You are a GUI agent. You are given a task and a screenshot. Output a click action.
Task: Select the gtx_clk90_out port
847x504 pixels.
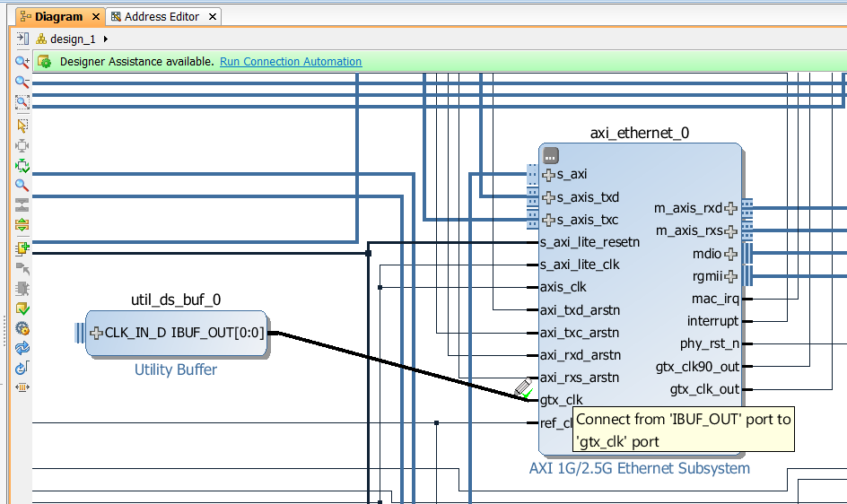point(697,367)
